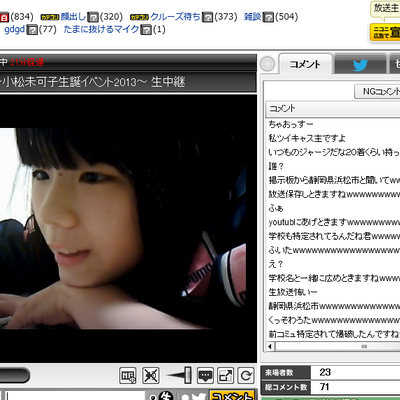Image resolution: width=400 pixels, height=400 pixels.
Task: Open the NGコメント button
Action: (x=377, y=91)
